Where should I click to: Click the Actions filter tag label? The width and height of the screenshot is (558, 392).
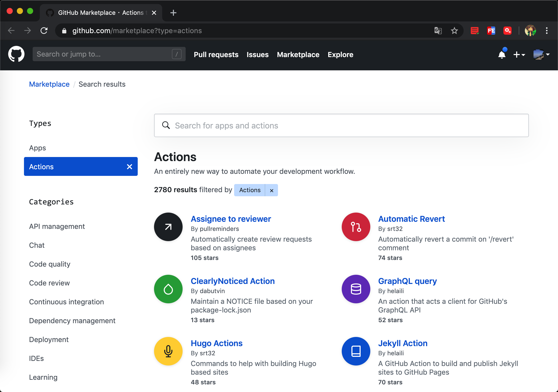250,190
